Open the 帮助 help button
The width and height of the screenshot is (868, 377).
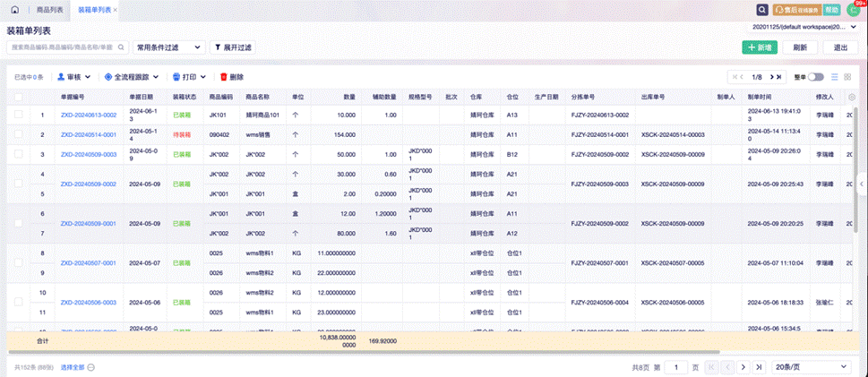[832, 10]
